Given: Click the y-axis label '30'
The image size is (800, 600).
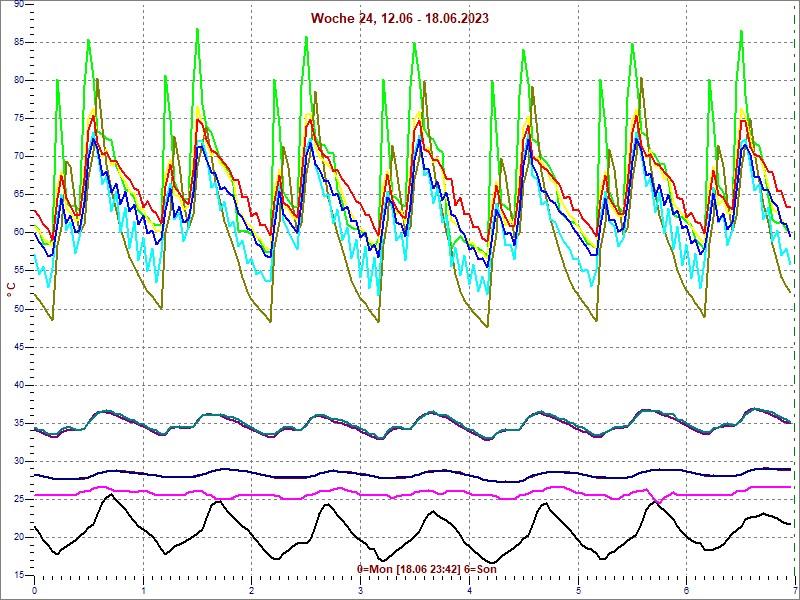Looking at the screenshot, I should [18, 461].
